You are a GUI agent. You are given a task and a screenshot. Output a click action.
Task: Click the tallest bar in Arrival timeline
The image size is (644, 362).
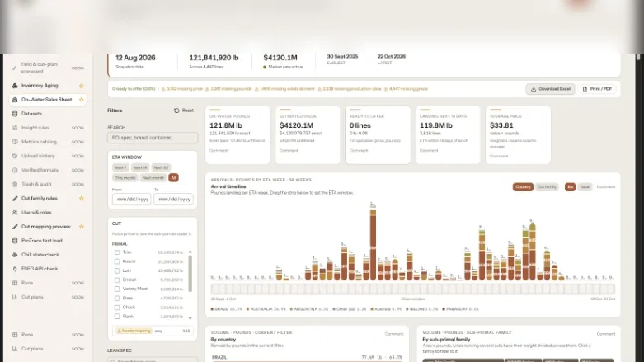point(373,242)
